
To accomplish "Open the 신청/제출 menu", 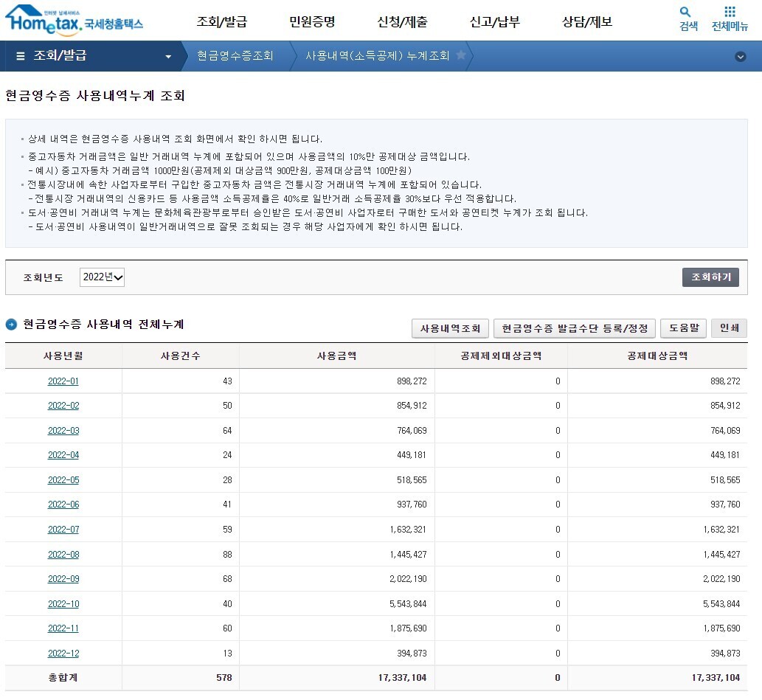I will point(403,22).
